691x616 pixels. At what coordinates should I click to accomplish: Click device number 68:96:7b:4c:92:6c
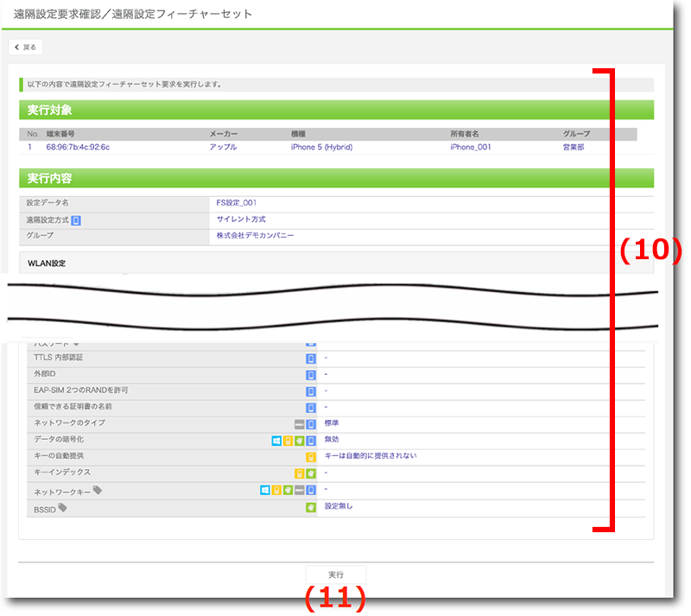click(x=78, y=147)
